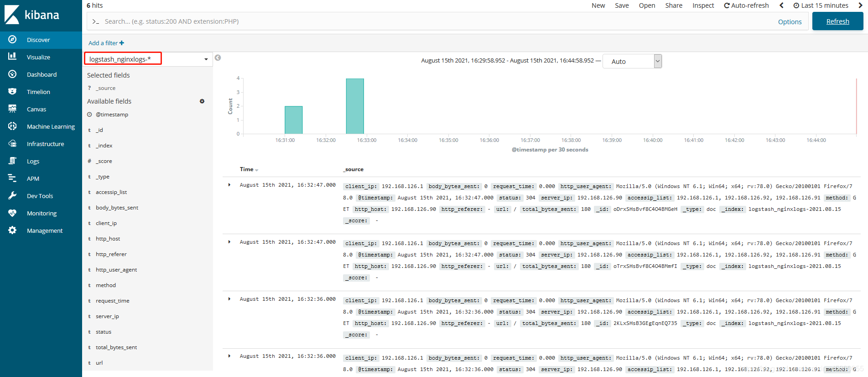Open the Canvas icon

12,109
